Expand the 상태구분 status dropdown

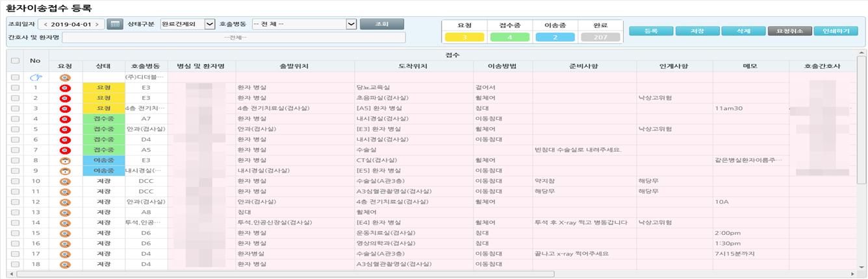coord(209,24)
